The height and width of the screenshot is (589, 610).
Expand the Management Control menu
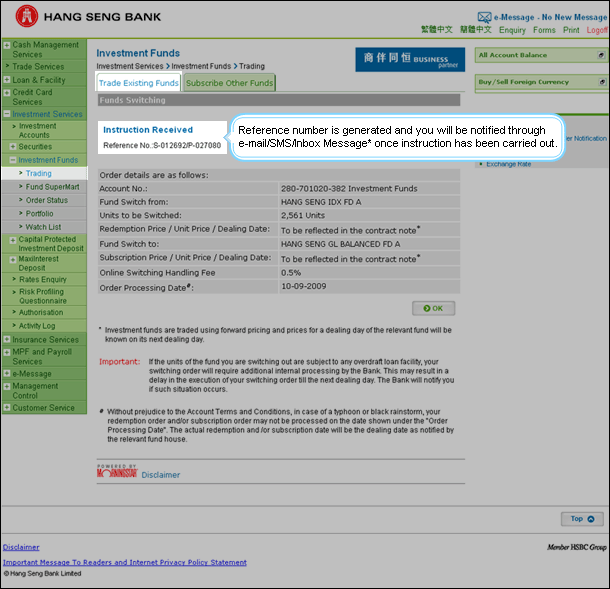point(7,386)
